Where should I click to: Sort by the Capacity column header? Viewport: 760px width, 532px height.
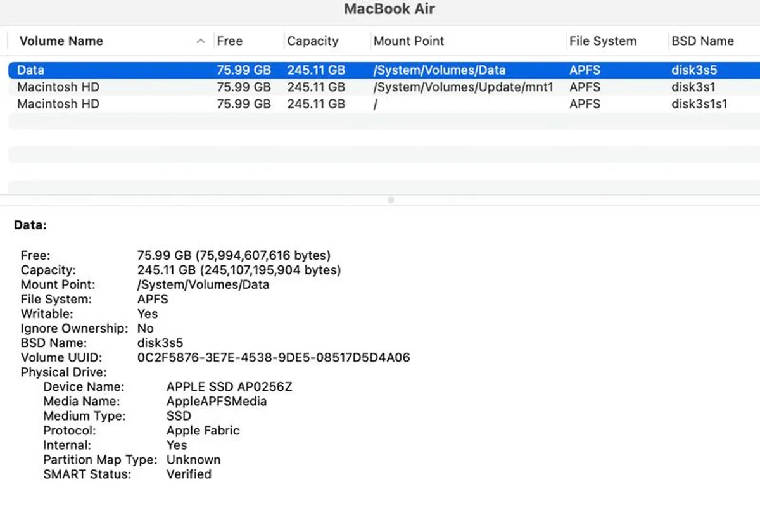point(313,41)
